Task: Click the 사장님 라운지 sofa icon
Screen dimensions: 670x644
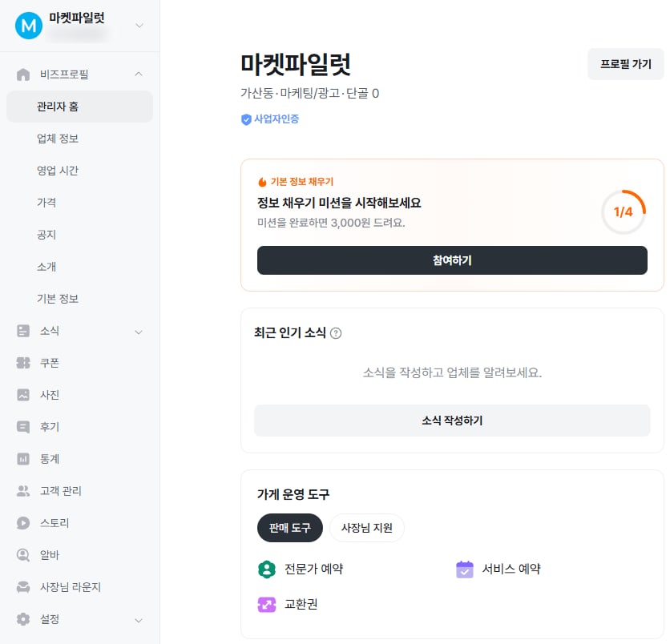Action: [23, 587]
